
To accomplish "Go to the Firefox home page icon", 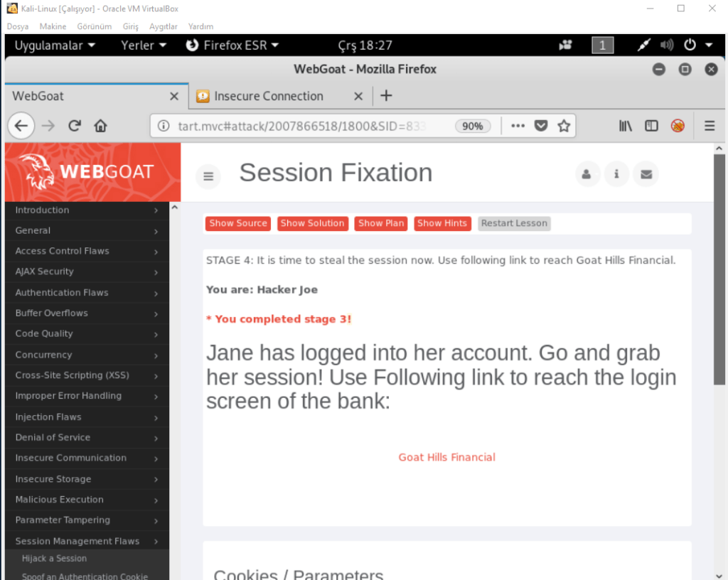I will pyautogui.click(x=100, y=126).
